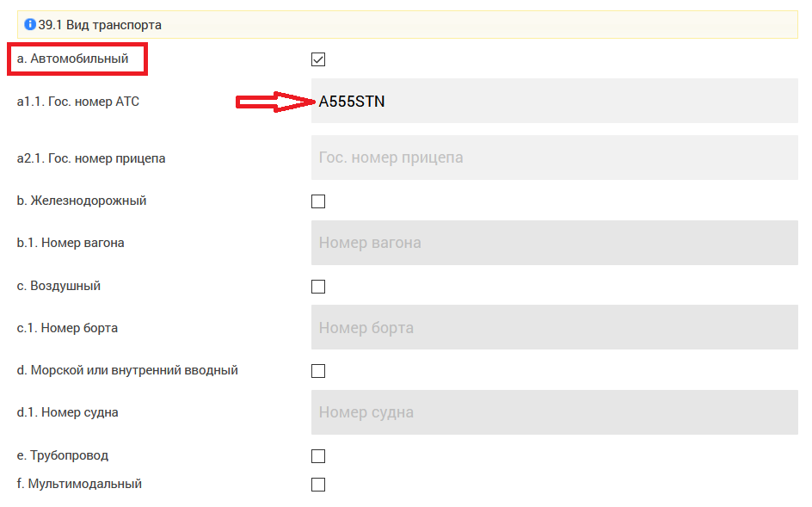
Task: Click into the Номер борта field
Action: coord(554,328)
